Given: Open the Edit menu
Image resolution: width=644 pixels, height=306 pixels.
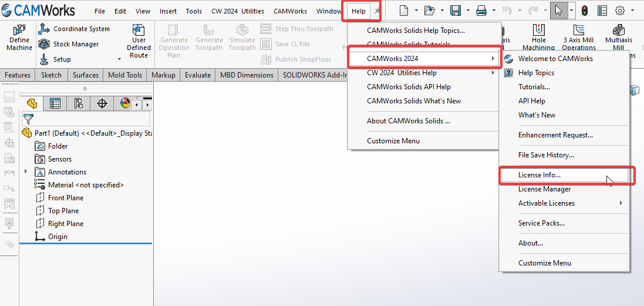Looking at the screenshot, I should point(120,11).
